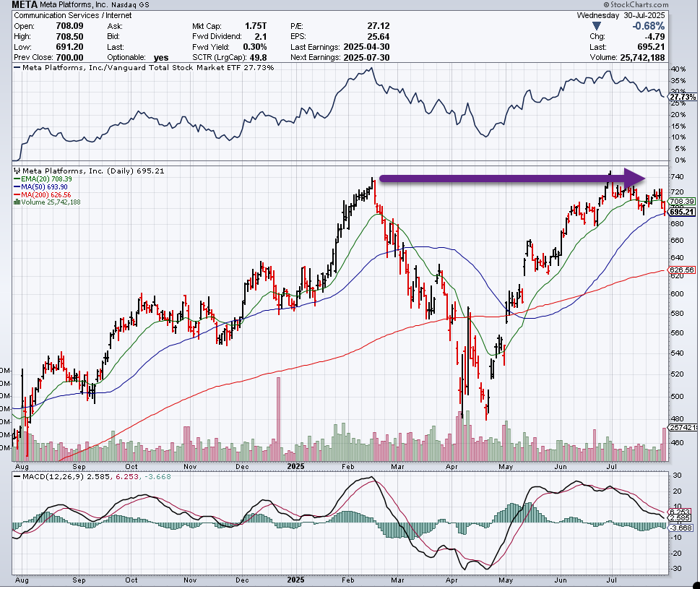This screenshot has height=589, width=700.
Task: Click the volume bars icon in the legend
Action: (x=17, y=202)
